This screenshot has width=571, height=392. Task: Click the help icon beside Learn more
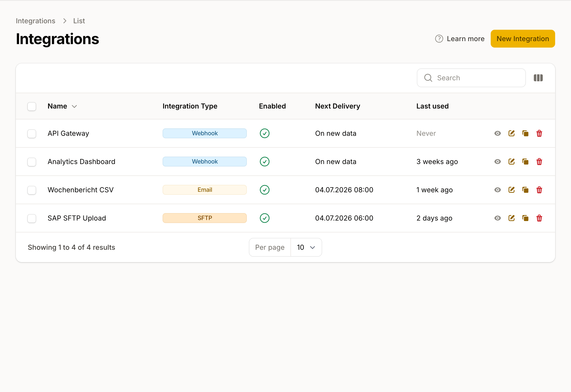[439, 39]
